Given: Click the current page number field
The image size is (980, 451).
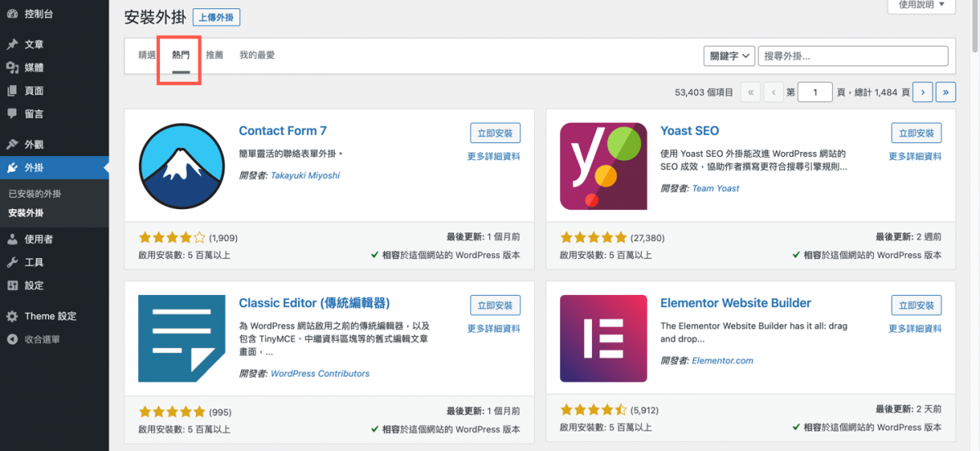Looking at the screenshot, I should 815,92.
